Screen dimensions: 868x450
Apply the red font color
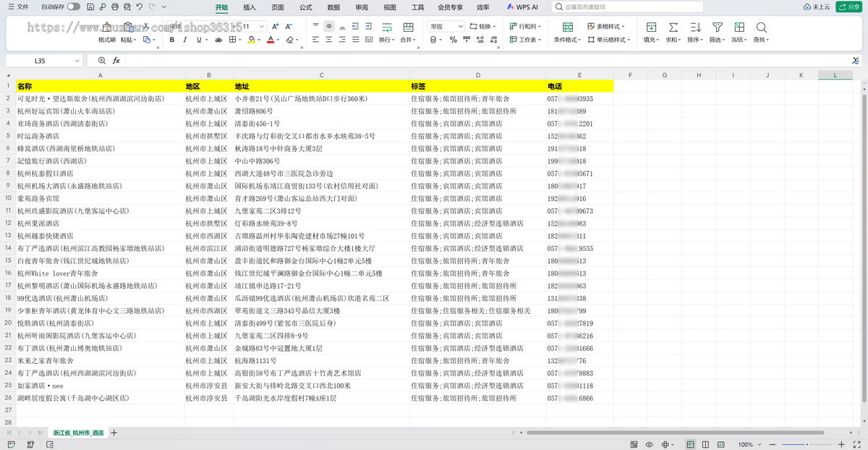(270, 40)
